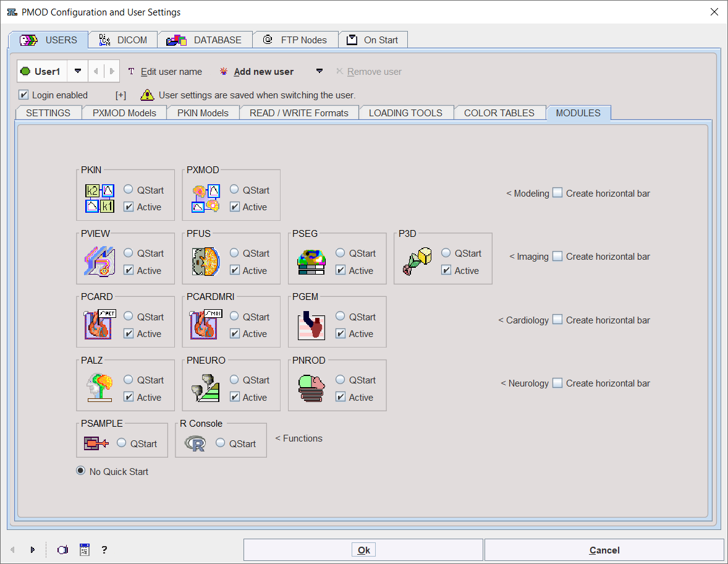Select the No Quick Start radio button
This screenshot has height=564, width=728.
pos(81,471)
